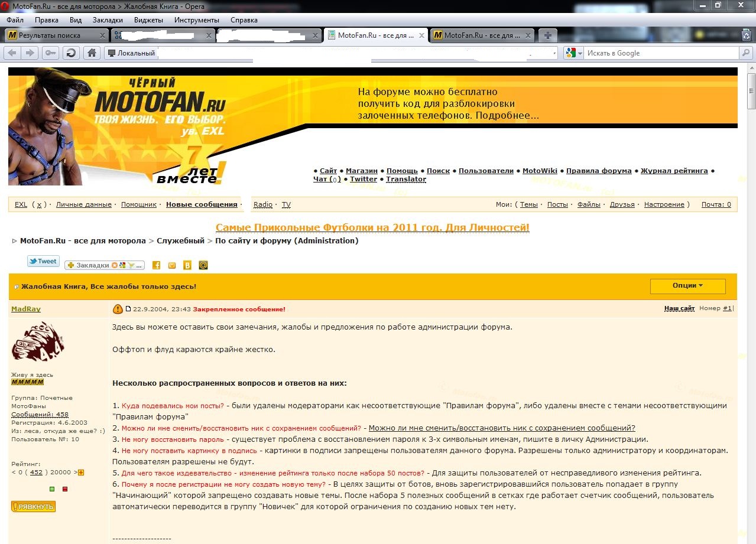Open the Опции dropdown button

pyautogui.click(x=687, y=286)
